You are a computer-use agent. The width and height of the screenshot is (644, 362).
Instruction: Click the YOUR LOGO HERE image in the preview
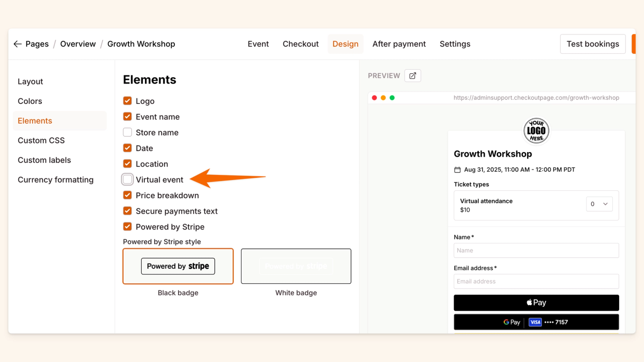(536, 131)
